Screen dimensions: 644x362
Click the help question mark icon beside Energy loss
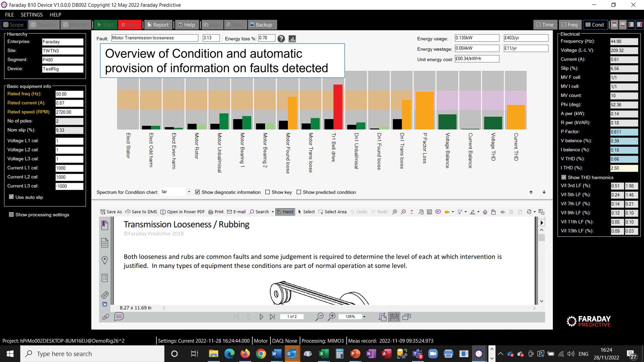(x=281, y=39)
